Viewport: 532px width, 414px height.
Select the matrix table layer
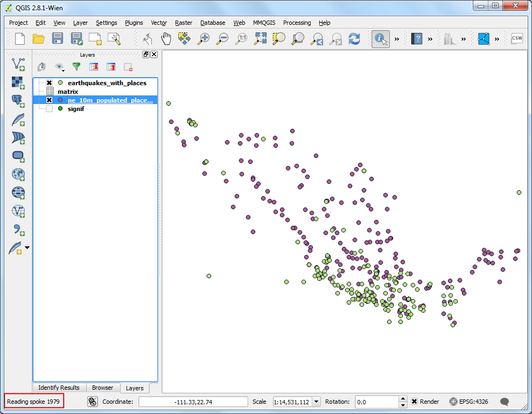click(68, 92)
